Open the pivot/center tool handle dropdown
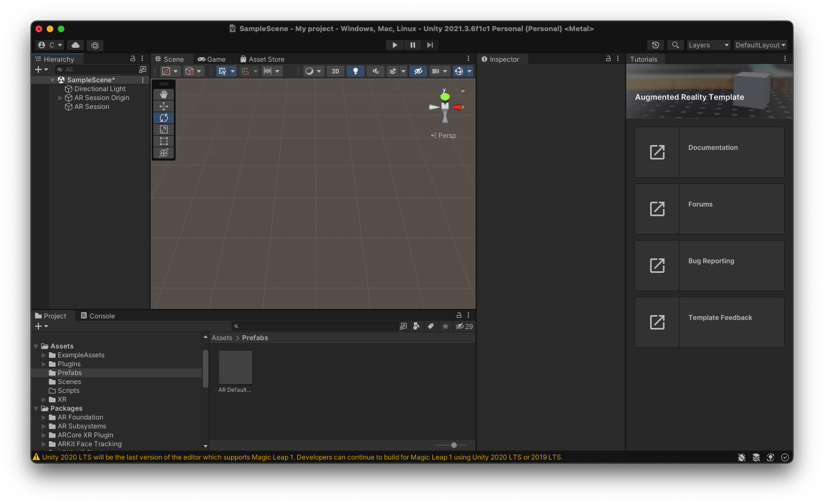Screen dimensions: 824x504 point(170,71)
